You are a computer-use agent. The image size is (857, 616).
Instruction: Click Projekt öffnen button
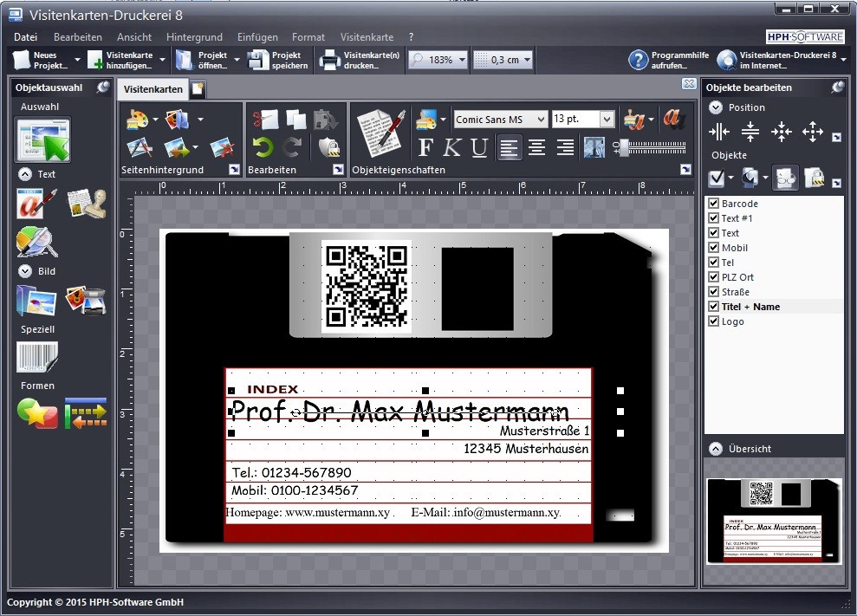coord(202,60)
